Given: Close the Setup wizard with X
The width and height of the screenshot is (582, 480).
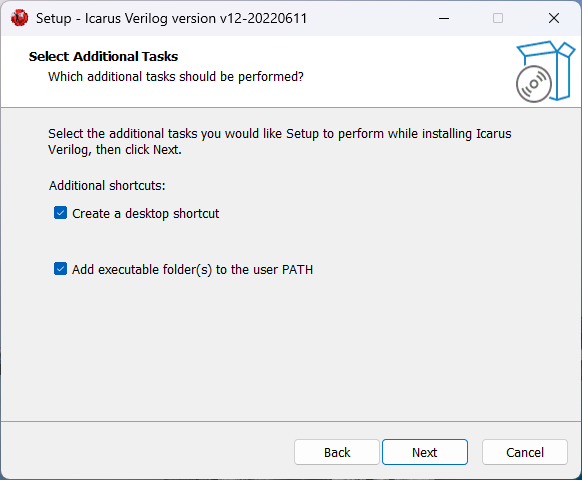Looking at the screenshot, I should [x=554, y=18].
